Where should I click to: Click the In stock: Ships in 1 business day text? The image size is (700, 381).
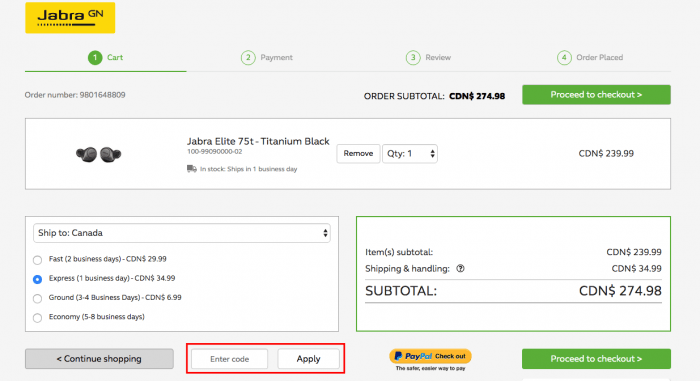point(249,169)
